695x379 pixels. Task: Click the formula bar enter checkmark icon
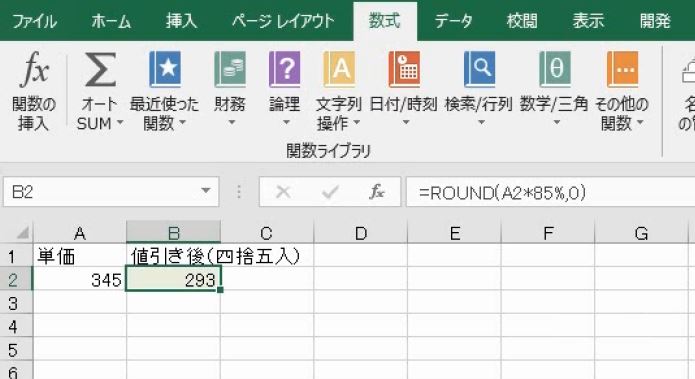[x=330, y=192]
